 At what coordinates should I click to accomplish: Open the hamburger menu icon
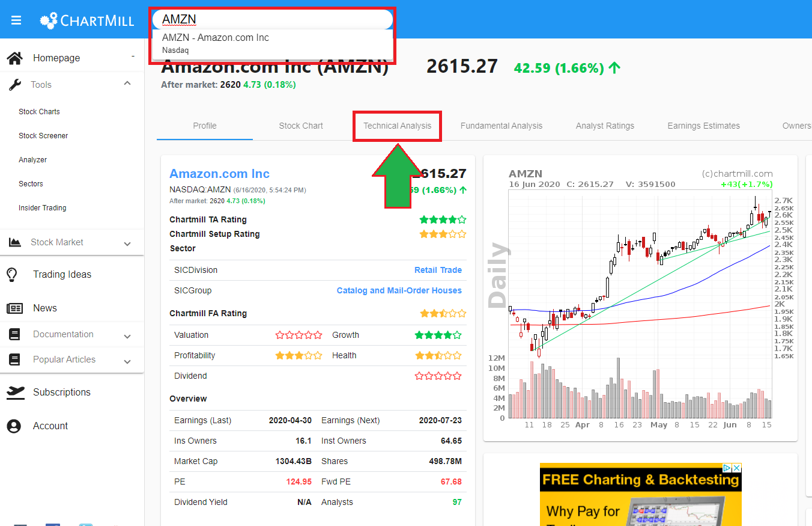(16, 20)
